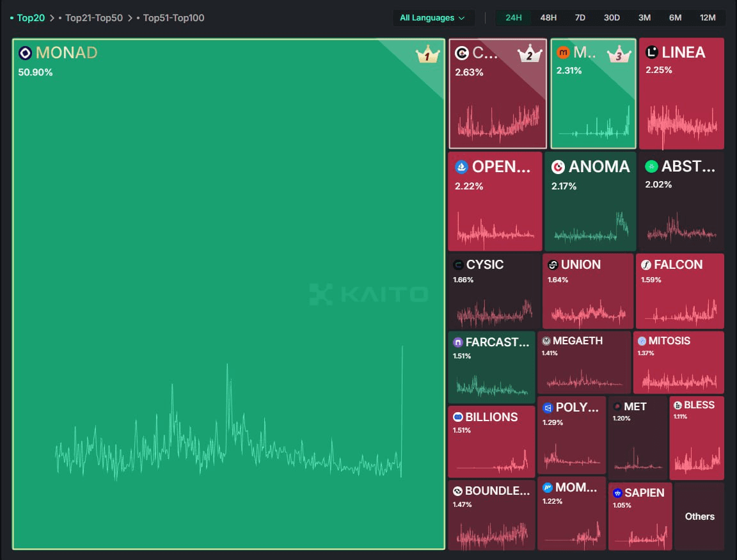This screenshot has height=560, width=737.
Task: Click the OpenSea boat logo icon
Action: pos(461,167)
